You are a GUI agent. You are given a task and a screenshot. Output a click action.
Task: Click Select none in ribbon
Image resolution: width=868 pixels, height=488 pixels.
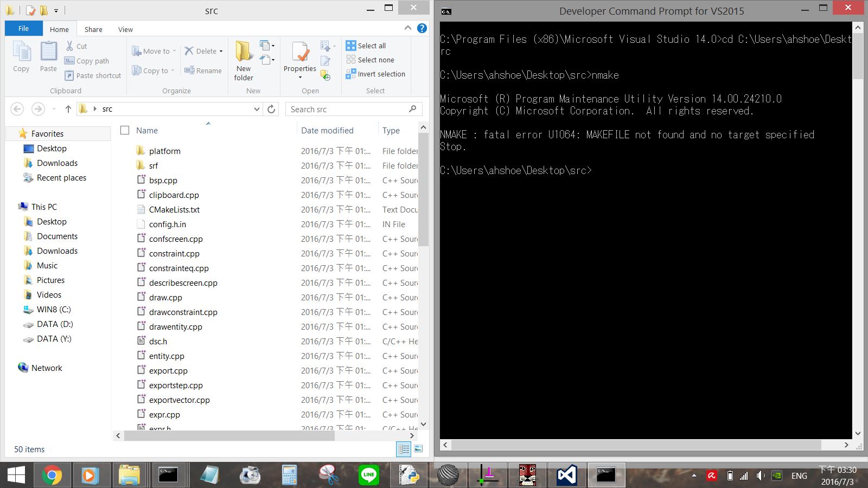370,60
